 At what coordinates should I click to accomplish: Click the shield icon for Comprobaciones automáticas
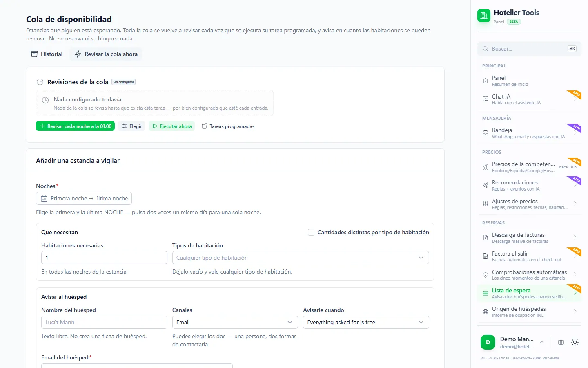pyautogui.click(x=486, y=275)
